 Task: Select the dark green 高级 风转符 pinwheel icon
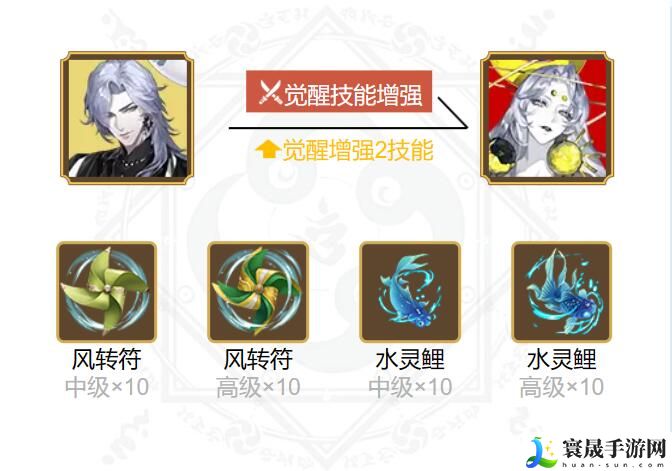click(258, 292)
